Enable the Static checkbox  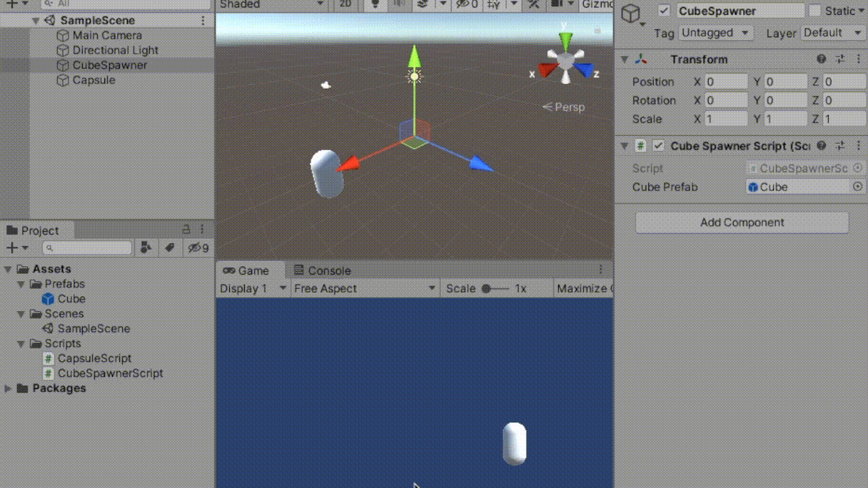point(815,11)
